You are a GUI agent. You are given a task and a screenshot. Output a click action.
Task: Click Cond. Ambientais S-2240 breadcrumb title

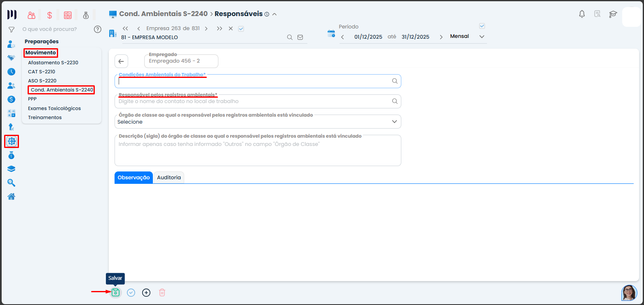click(x=163, y=14)
